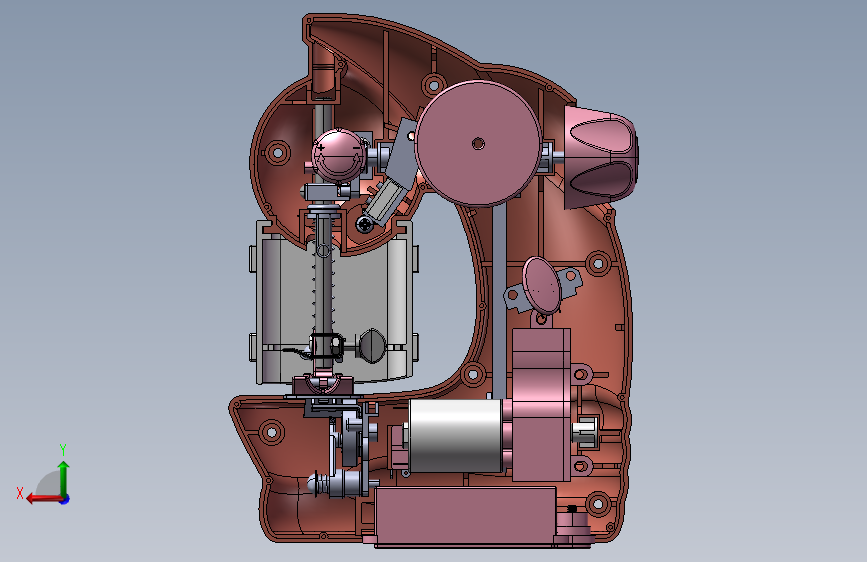Select the round tension dial marked plus and minus

[338, 155]
